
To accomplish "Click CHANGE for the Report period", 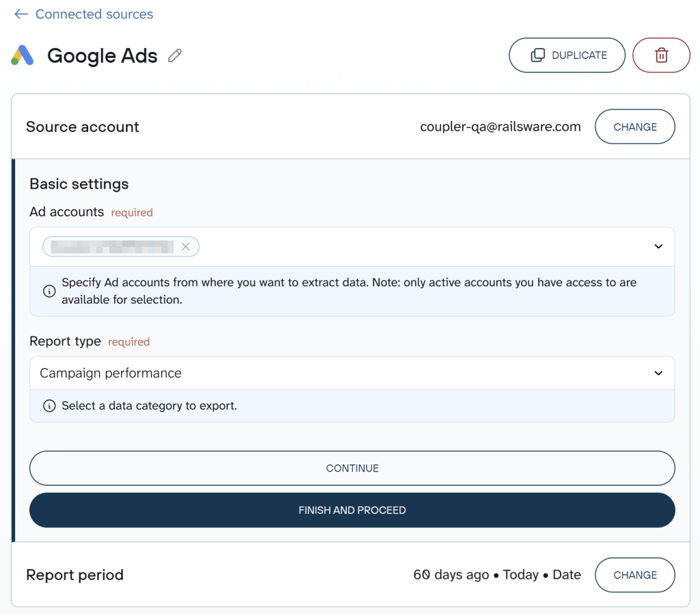I will click(x=634, y=575).
